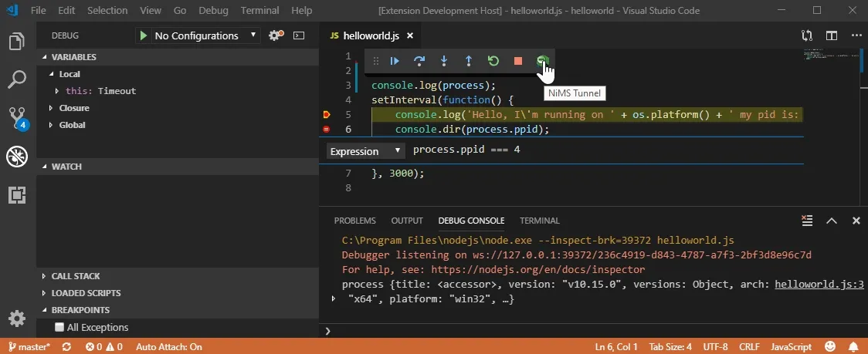This screenshot has width=868, height=354.
Task: Open the Extensions view in activity bar
Action: click(x=17, y=194)
